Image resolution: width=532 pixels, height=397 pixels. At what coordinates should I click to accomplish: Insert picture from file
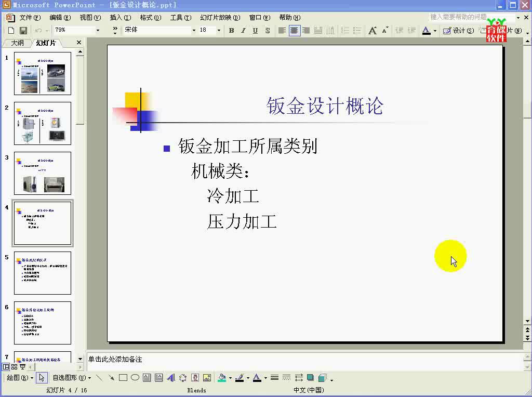pyautogui.click(x=207, y=378)
